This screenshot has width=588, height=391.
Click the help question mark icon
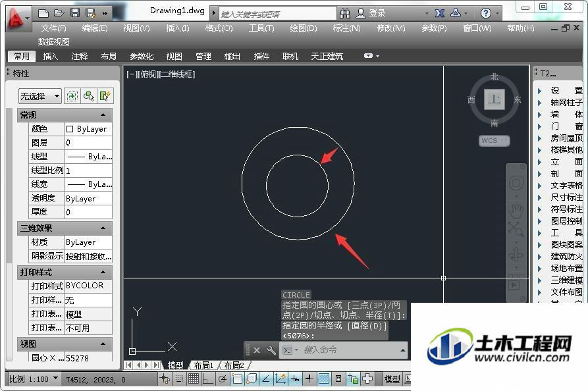486,14
